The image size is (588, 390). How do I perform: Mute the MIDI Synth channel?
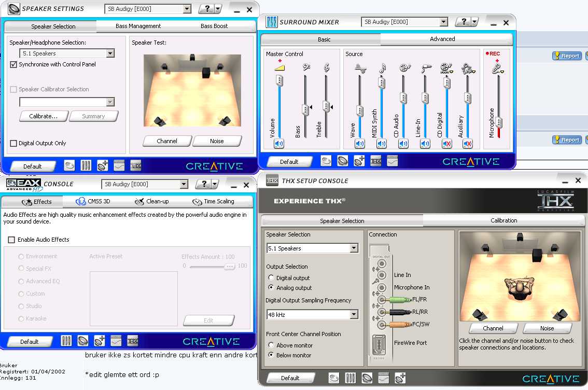tap(382, 144)
